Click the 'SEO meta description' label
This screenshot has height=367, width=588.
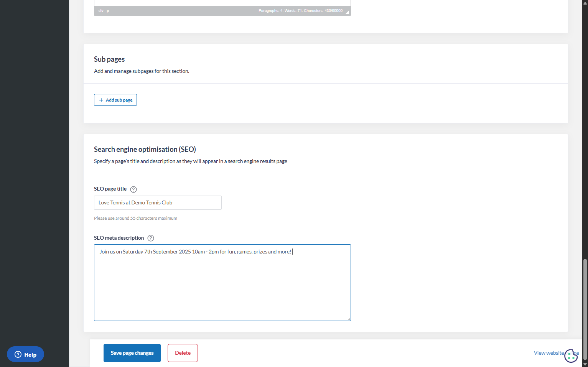[x=119, y=238]
